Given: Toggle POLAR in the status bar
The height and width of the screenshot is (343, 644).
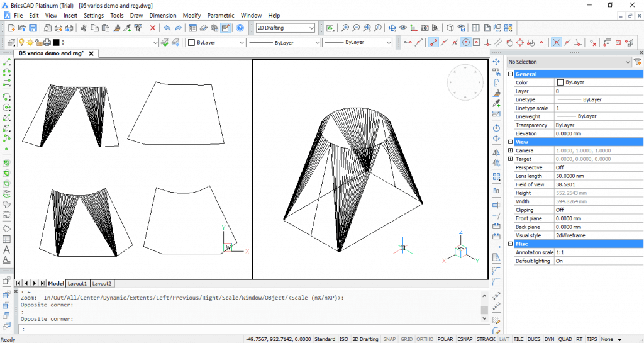Looking at the screenshot, I should [x=445, y=339].
